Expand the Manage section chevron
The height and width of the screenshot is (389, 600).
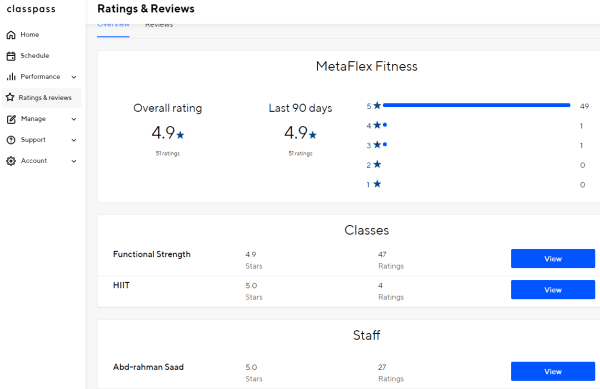tap(74, 119)
